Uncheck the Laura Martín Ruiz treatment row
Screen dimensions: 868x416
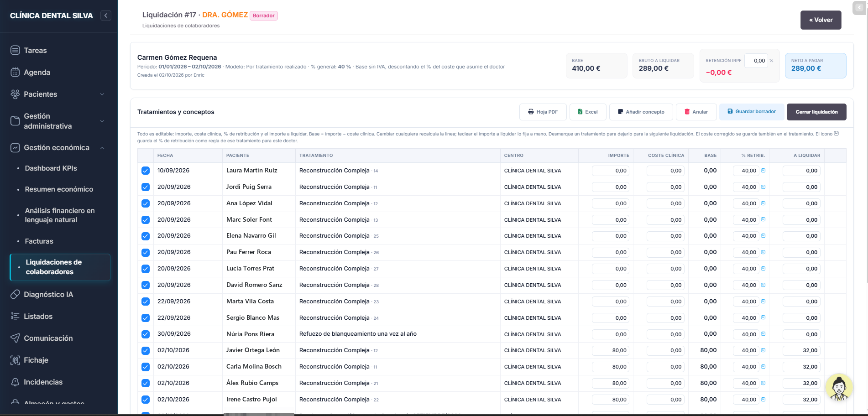tap(146, 171)
